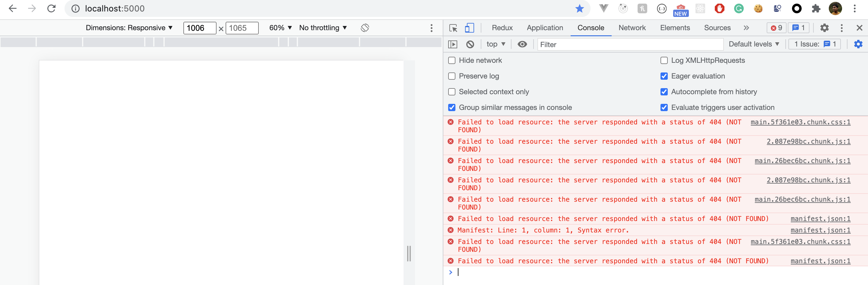This screenshot has width=868, height=285.
Task: Clear the console with the clear icon
Action: (x=470, y=44)
